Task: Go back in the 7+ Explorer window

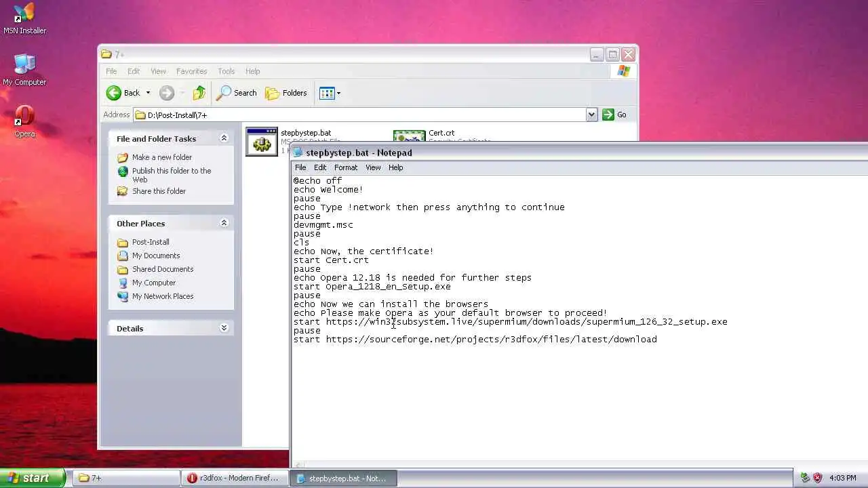Action: [x=123, y=93]
